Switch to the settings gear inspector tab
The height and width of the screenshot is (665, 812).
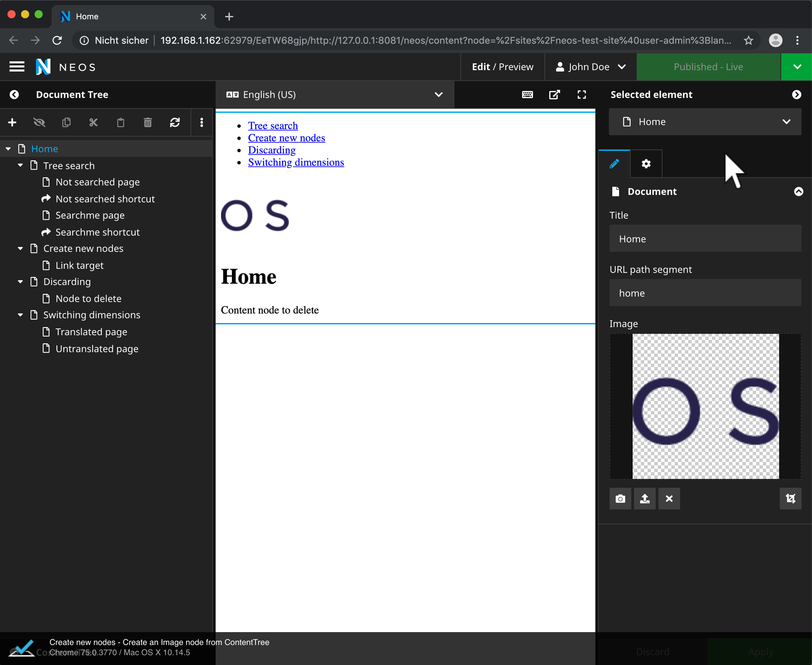click(x=646, y=164)
